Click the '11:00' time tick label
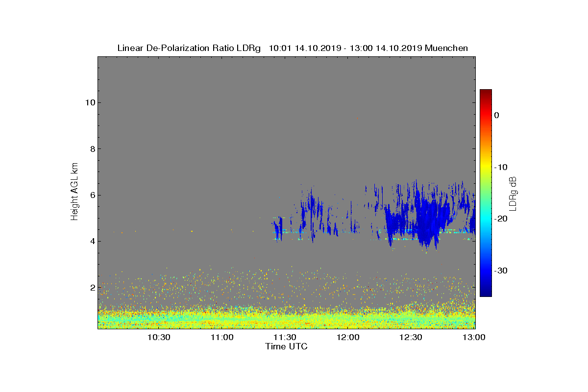The width and height of the screenshot is (588, 392). (222, 337)
